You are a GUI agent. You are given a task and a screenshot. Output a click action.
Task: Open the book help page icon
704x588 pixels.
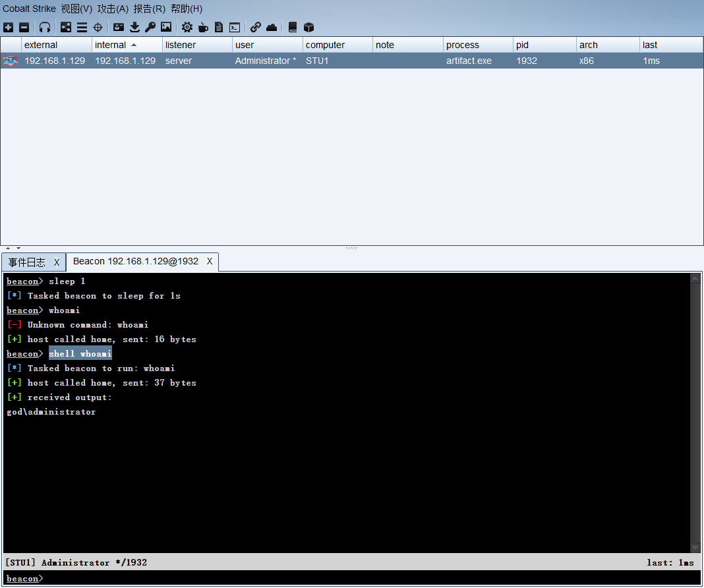tap(293, 28)
